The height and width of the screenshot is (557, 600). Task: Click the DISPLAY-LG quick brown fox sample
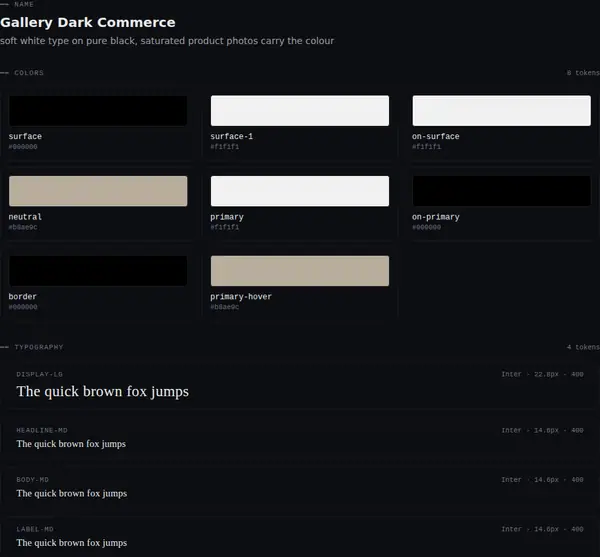point(103,392)
